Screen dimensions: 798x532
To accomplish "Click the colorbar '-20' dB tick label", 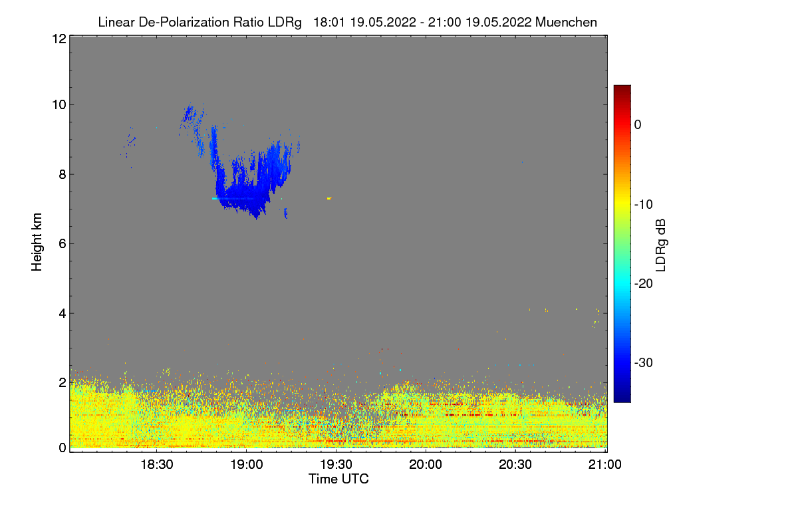I will [645, 283].
